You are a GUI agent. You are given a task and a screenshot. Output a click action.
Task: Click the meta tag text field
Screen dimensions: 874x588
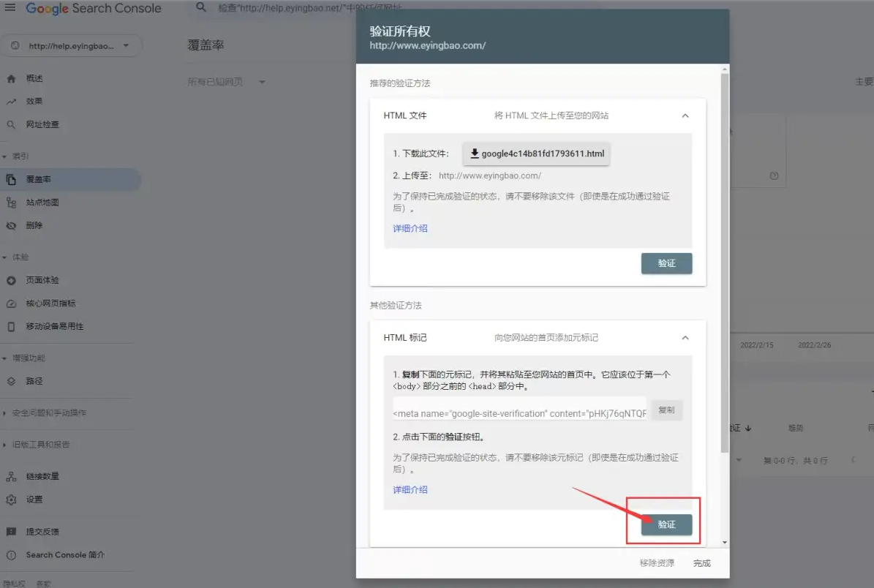point(519,413)
